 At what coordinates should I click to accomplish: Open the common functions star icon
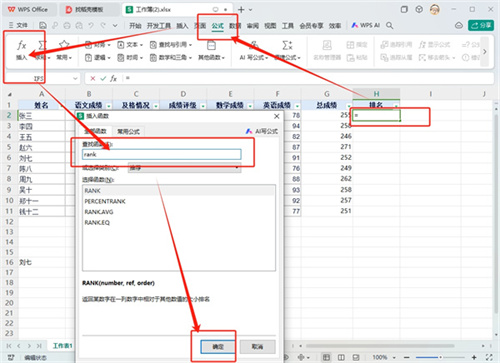(x=64, y=45)
